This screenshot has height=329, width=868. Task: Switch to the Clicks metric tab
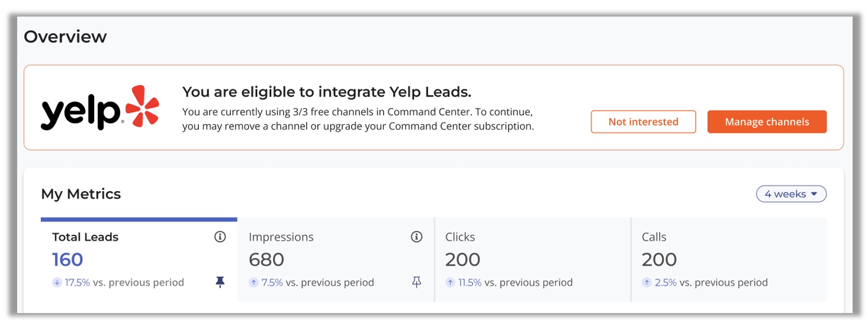533,260
